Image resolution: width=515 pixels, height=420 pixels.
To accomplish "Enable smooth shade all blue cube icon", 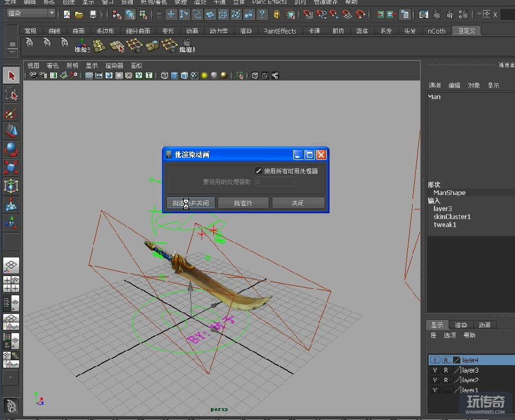I will tap(174, 76).
